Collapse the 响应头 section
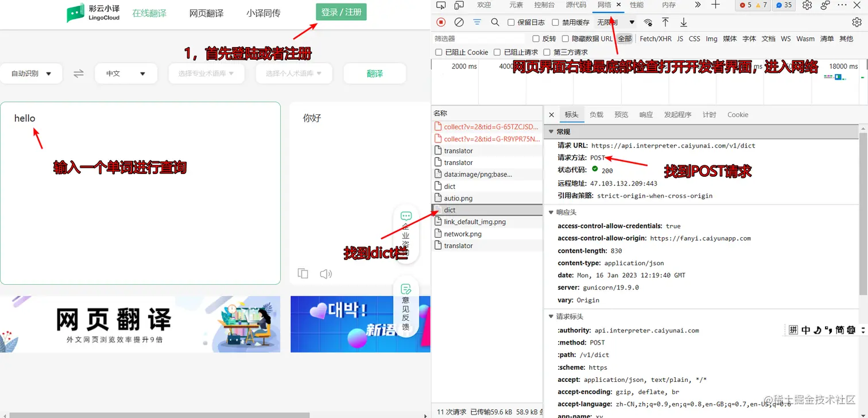The height and width of the screenshot is (418, 868). click(552, 212)
